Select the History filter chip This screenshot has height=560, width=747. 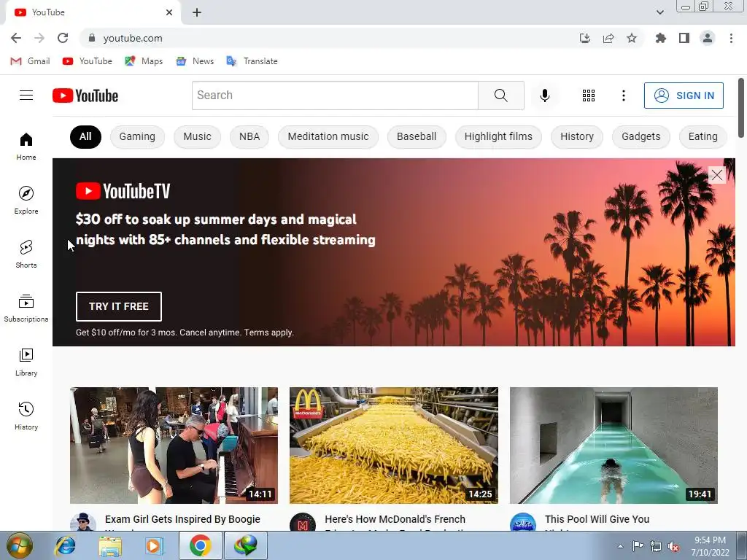click(x=577, y=136)
